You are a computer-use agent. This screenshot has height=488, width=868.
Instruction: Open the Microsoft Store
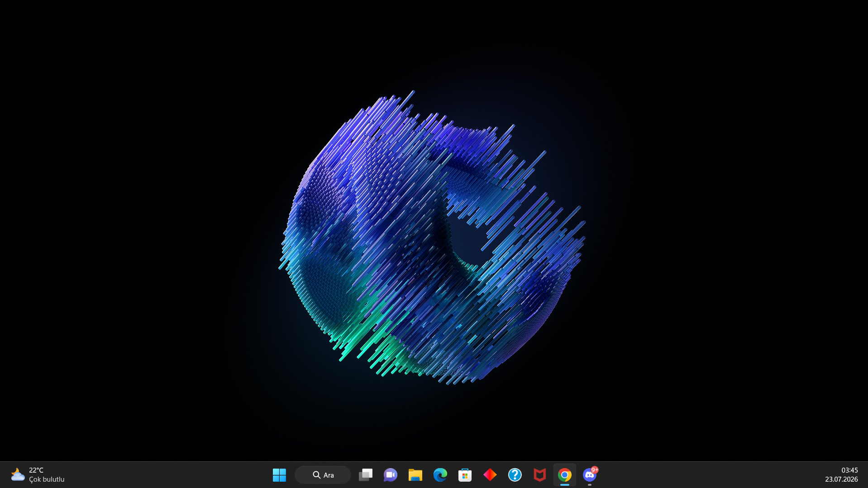click(465, 475)
